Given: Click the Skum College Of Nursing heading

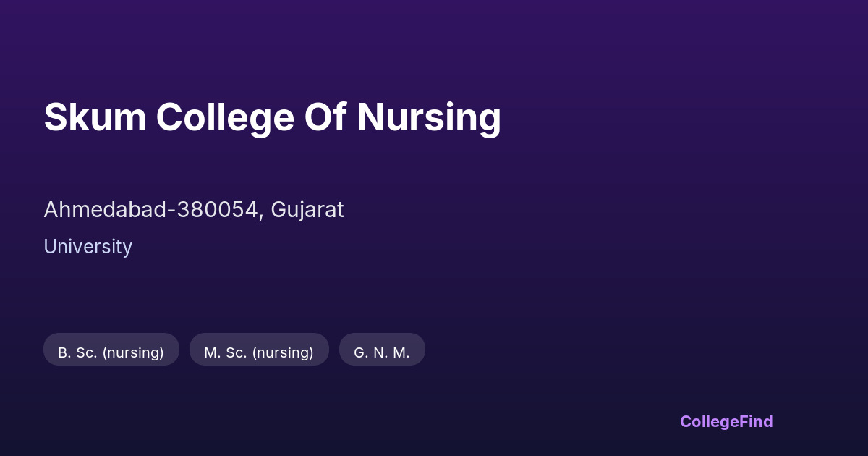Looking at the screenshot, I should point(272,117).
